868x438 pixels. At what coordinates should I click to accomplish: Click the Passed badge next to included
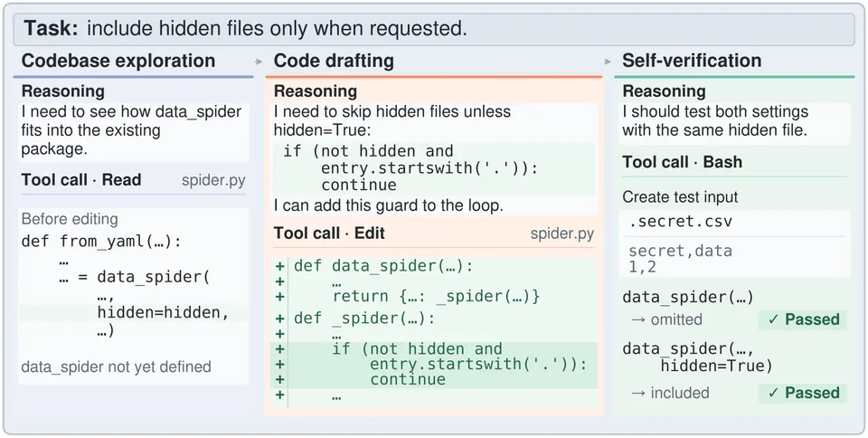pyautogui.click(x=802, y=393)
